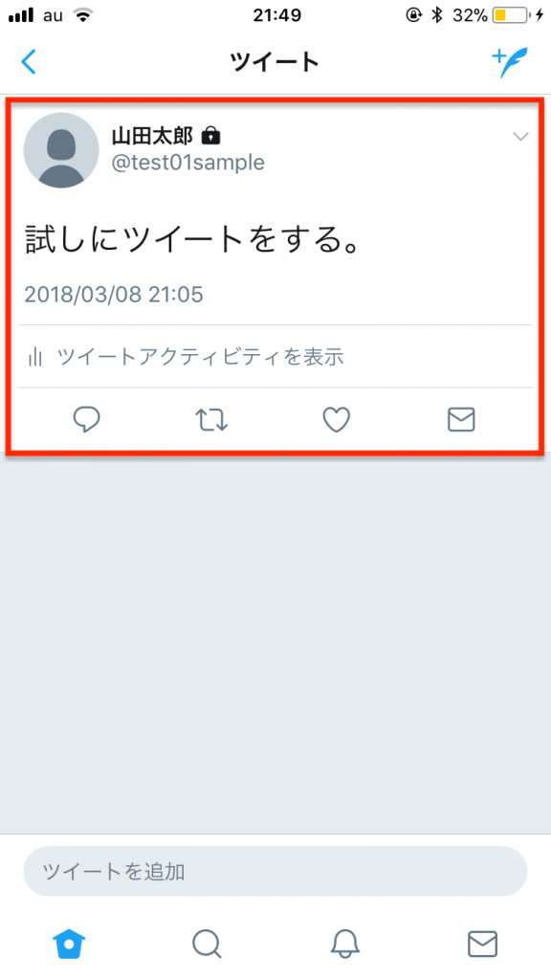This screenshot has height=980, width=551.
Task: Like the tweet with heart icon
Action: 336,420
